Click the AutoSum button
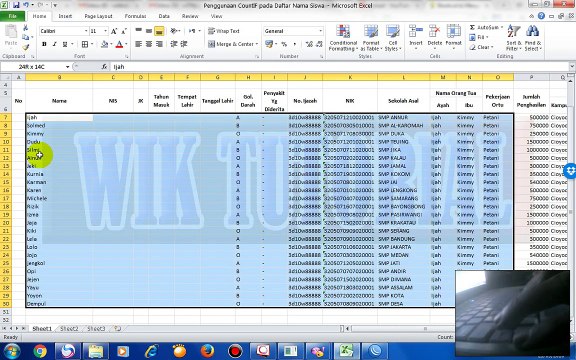Screen dimensions: 576x360 point(486,28)
